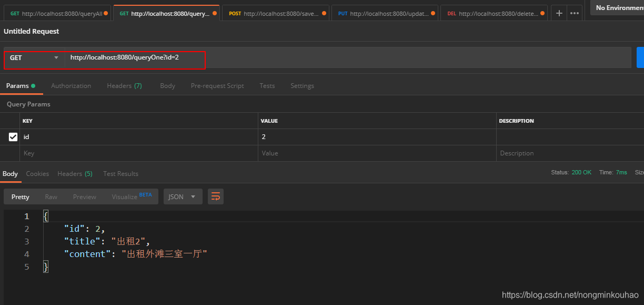Open the Authorization tab
The image size is (644, 305).
click(x=71, y=85)
